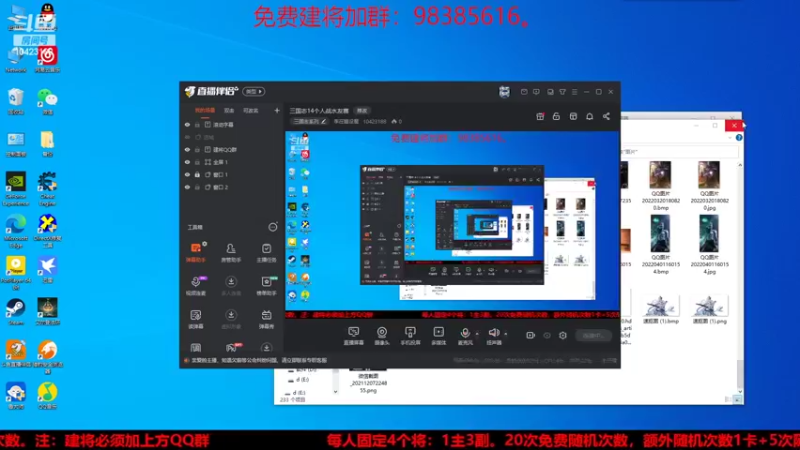Open the PK tool with red badge

(x=232, y=347)
